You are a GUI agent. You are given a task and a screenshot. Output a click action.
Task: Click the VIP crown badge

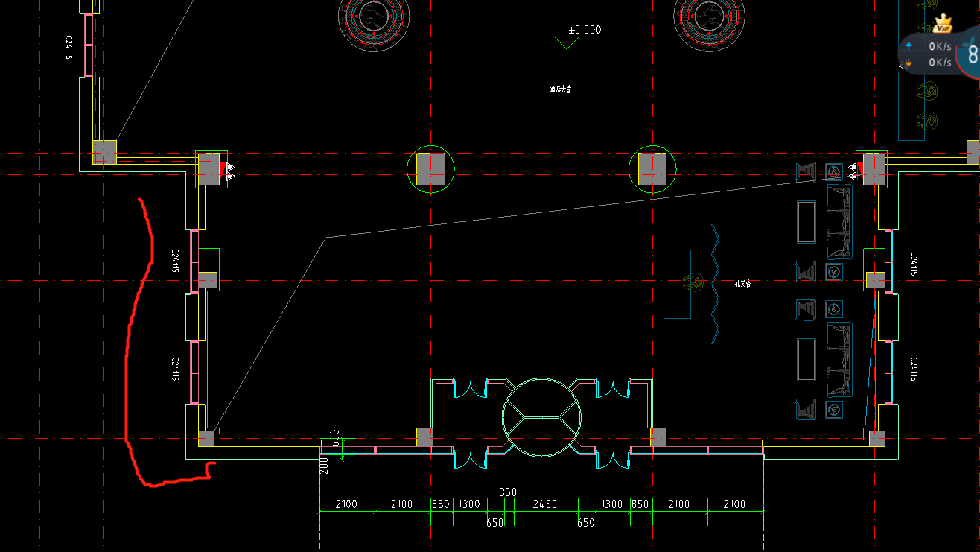pyautogui.click(x=944, y=23)
